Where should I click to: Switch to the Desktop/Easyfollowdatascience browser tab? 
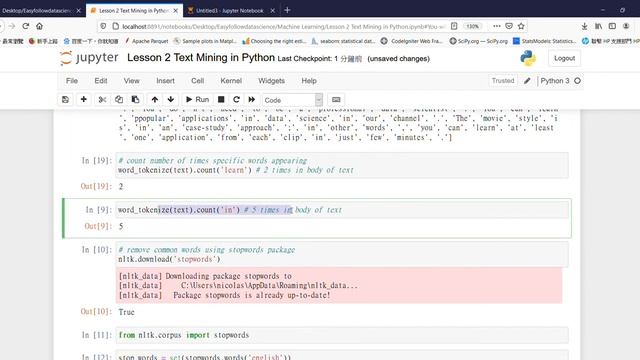pyautogui.click(x=37, y=11)
